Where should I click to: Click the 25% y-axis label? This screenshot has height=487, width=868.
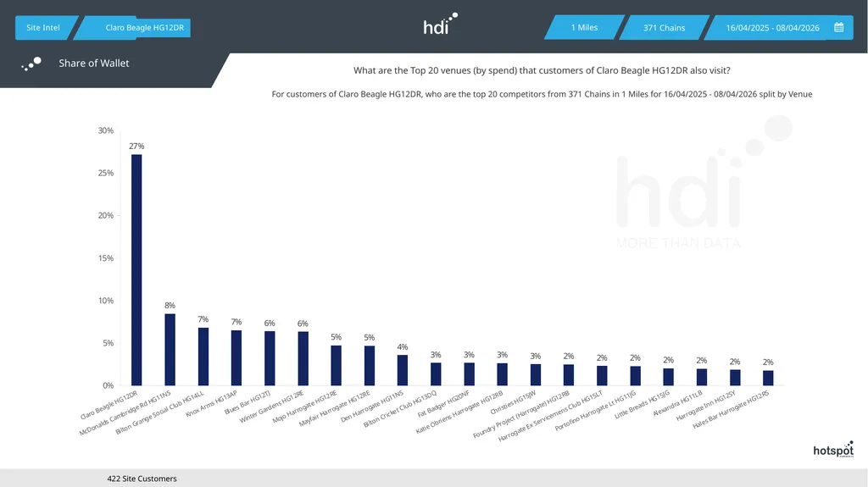click(106, 174)
